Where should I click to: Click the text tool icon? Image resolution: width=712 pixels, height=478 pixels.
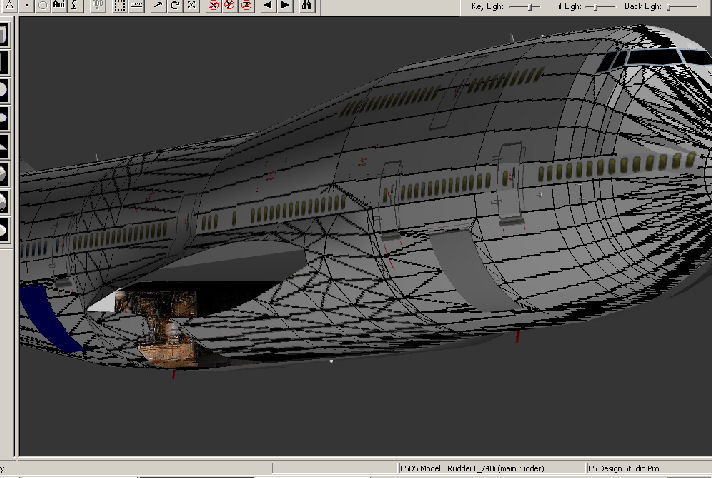click(x=60, y=5)
